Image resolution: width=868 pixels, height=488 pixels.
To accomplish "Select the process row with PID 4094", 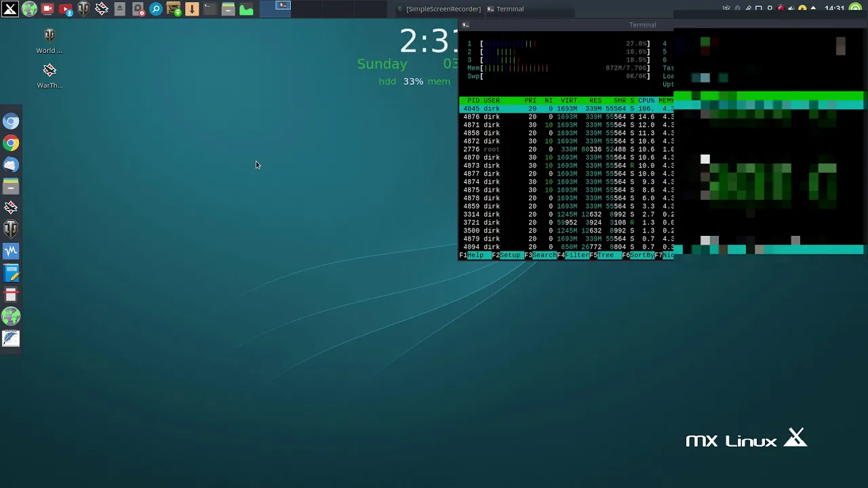I will click(566, 247).
